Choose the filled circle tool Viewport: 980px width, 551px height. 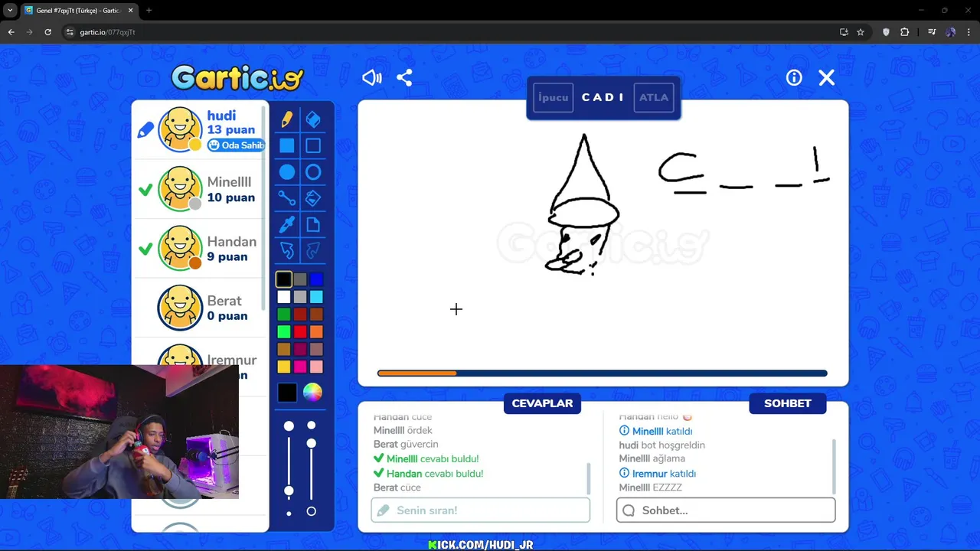(287, 172)
